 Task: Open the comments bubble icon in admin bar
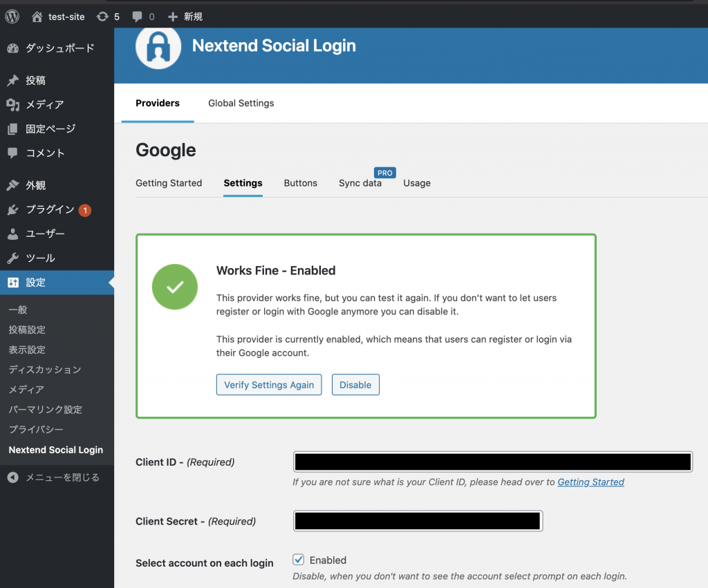pyautogui.click(x=138, y=17)
